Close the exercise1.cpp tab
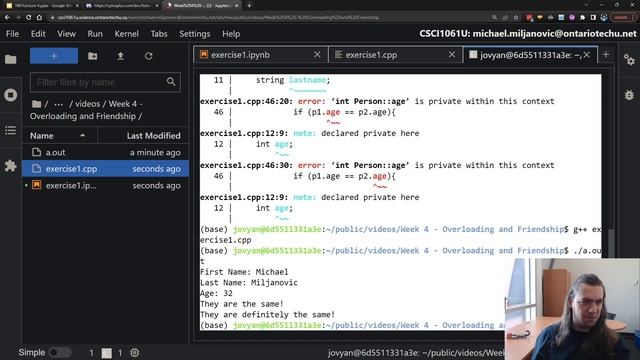The image size is (640, 360). 452,54
